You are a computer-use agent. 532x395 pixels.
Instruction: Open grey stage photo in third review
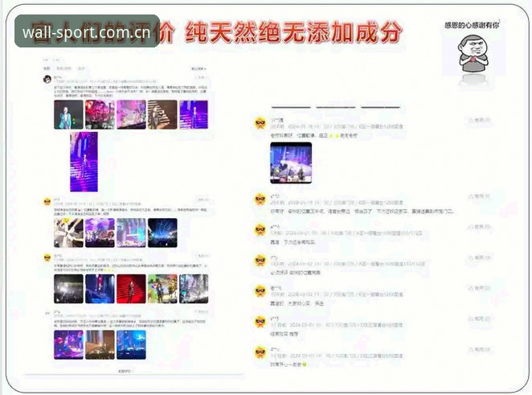pos(194,289)
